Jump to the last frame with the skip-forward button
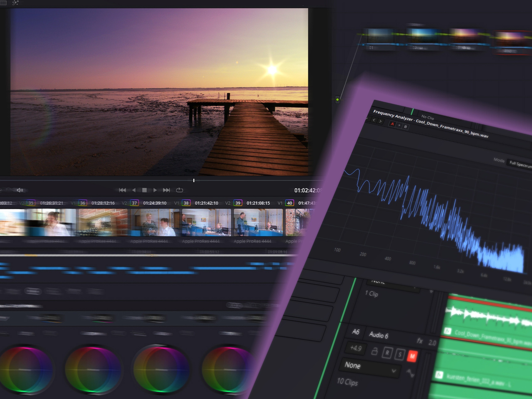This screenshot has width=532, height=399. (x=166, y=190)
